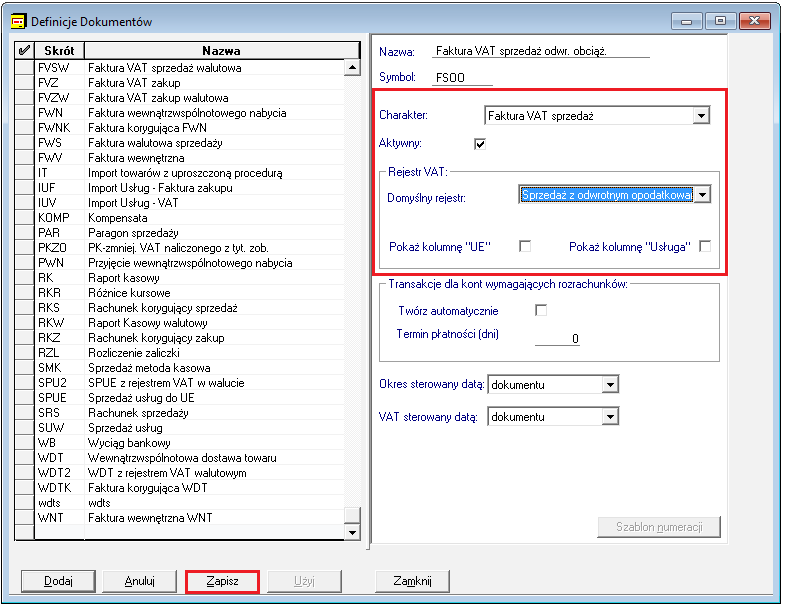Click the checkmark column header icon
Screen dimensions: 785x607
(24, 51)
